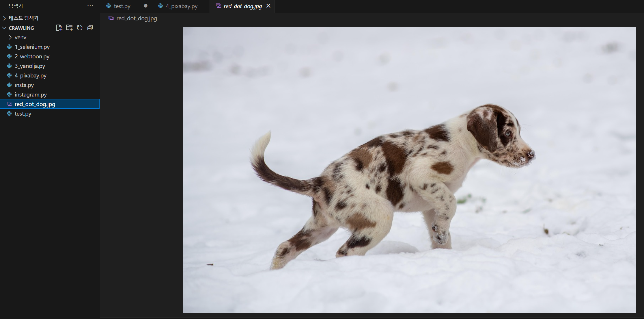The height and width of the screenshot is (319, 644).
Task: Open 1_selenium.py from the file tree
Action: tap(32, 47)
